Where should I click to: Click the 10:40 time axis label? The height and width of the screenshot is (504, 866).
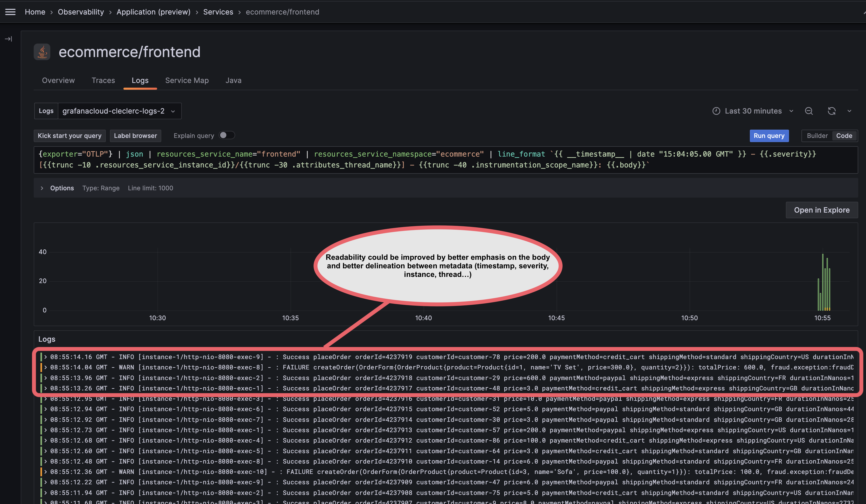(423, 318)
